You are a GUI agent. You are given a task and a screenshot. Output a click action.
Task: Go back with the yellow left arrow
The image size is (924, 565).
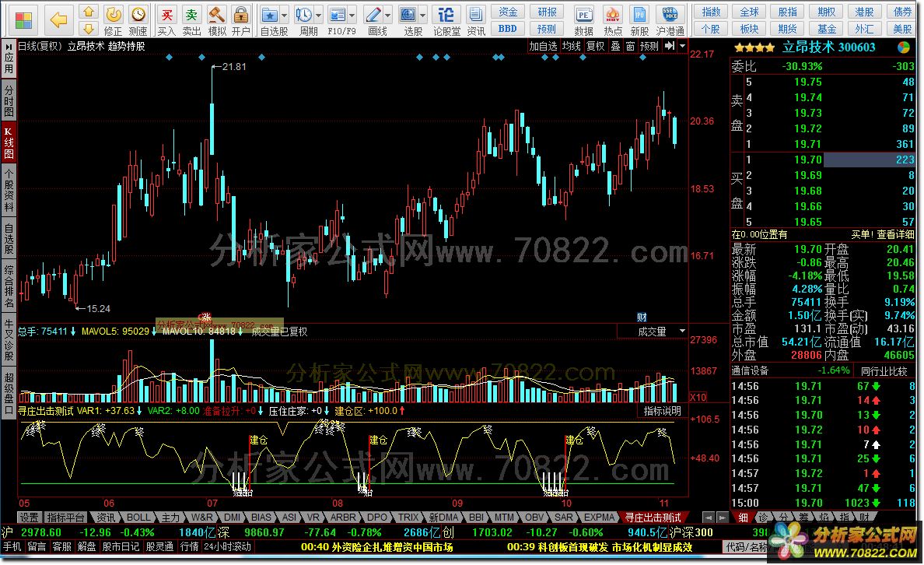pos(58,21)
